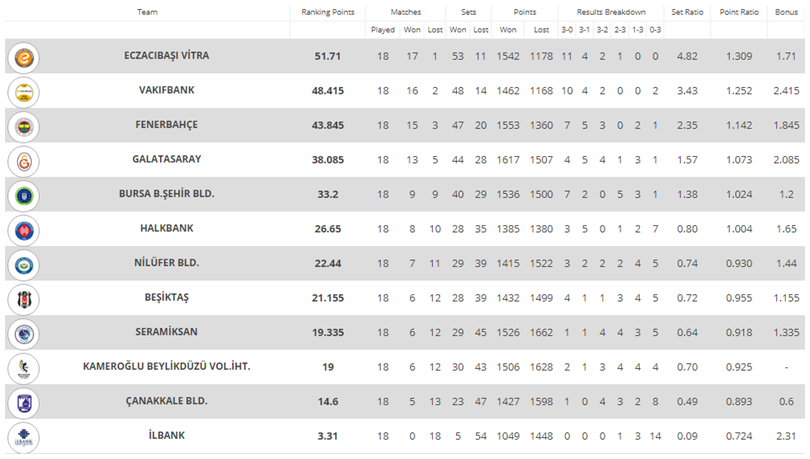Viewport: 810px width, 459px height.
Task: Select the Galatasaray team logo
Action: (x=24, y=161)
